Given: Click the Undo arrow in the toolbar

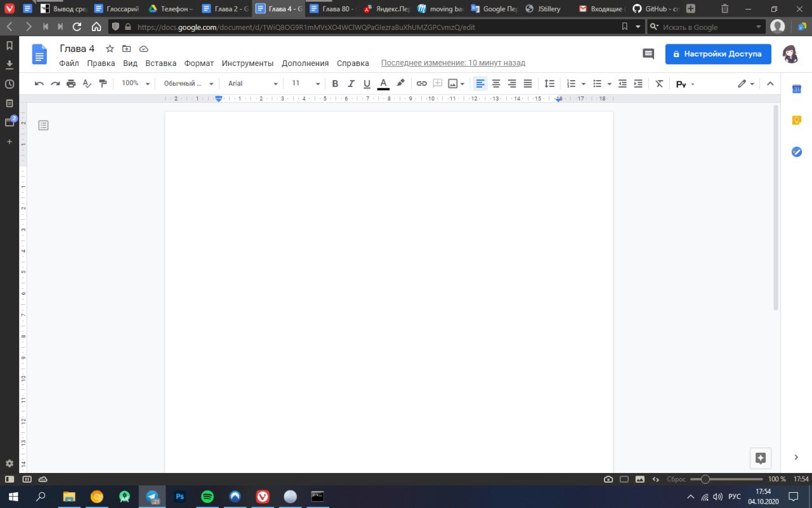Looking at the screenshot, I should (39, 83).
